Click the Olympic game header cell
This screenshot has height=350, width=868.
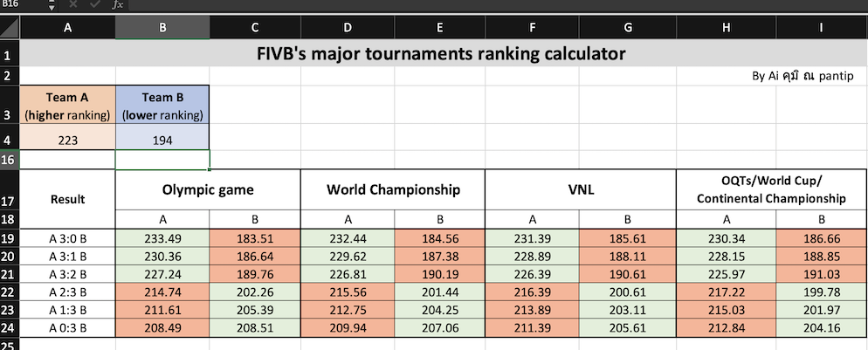click(x=208, y=189)
